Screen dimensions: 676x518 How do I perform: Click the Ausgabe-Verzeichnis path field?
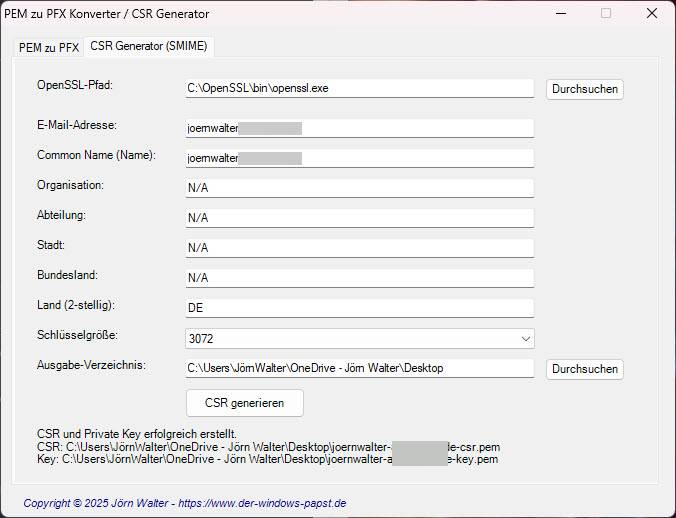(x=359, y=368)
